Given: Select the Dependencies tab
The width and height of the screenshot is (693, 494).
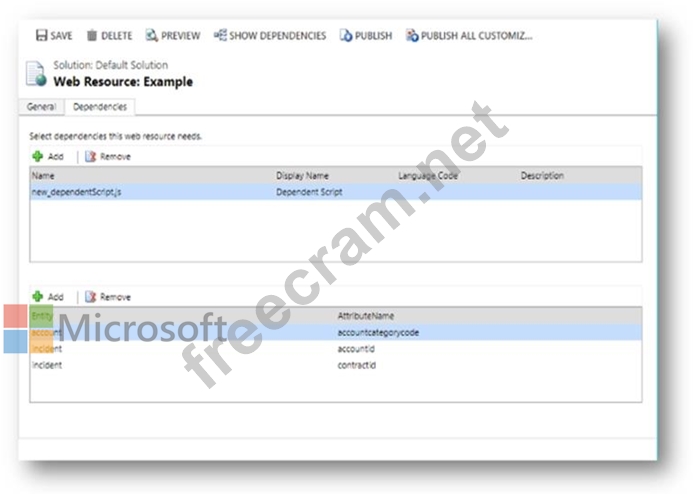Looking at the screenshot, I should coord(99,107).
